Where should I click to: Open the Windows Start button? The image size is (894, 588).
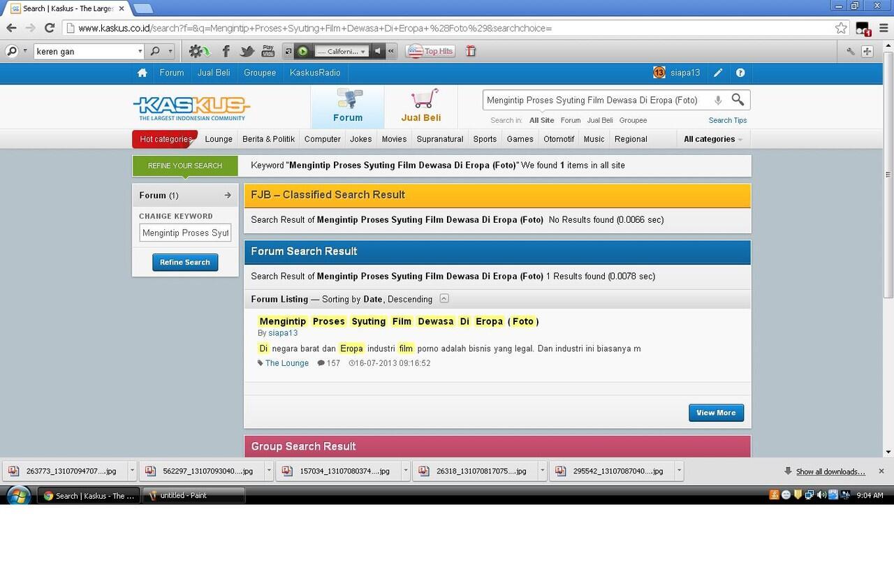(18, 495)
